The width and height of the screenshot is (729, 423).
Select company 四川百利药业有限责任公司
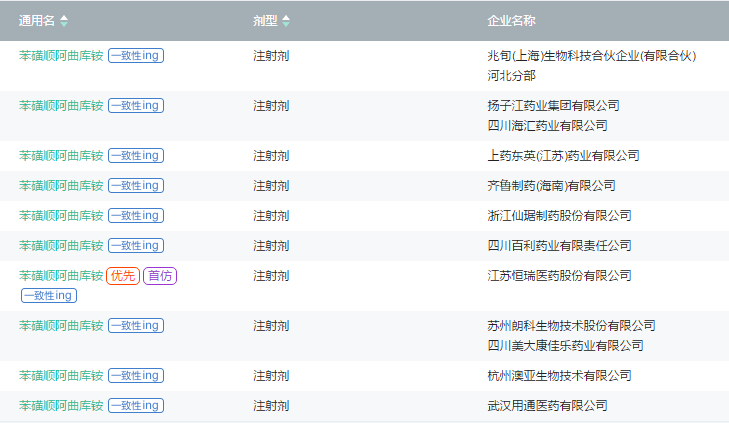tap(559, 246)
